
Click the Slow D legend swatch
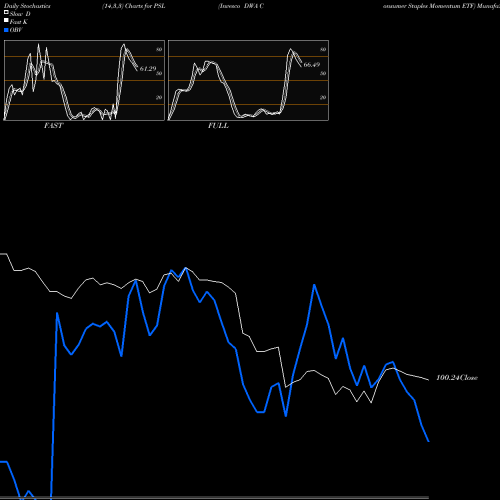(6, 13)
